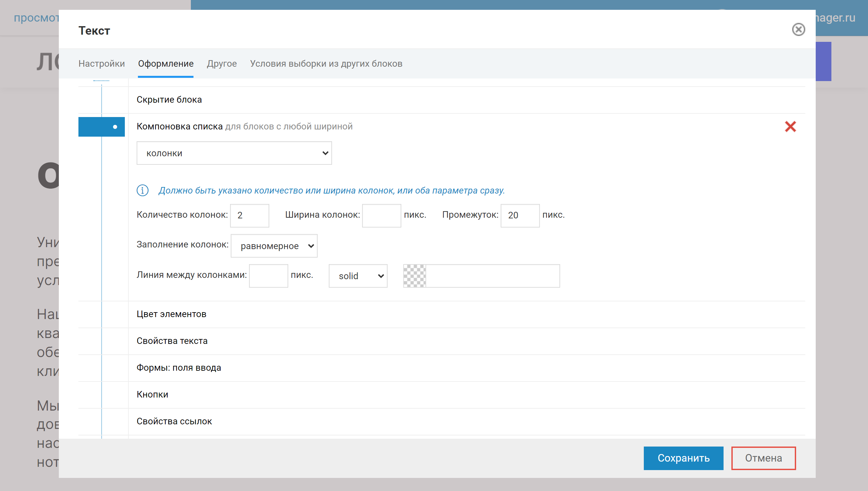The height and width of the screenshot is (491, 868).
Task: Expand the Скрытие блока section
Action: (x=169, y=100)
